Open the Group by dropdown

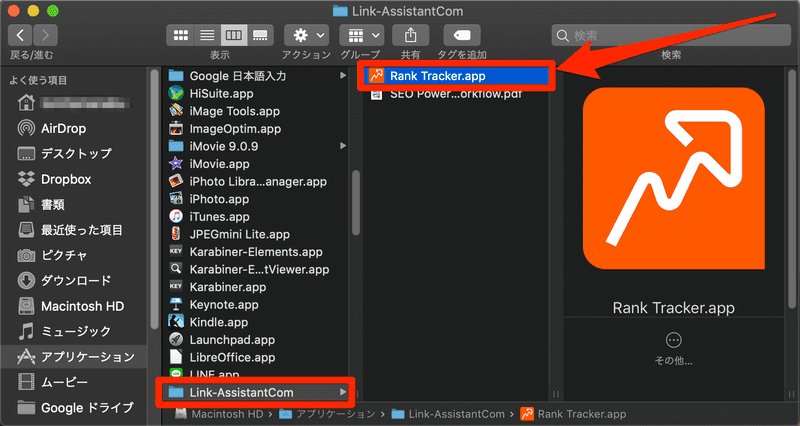362,35
